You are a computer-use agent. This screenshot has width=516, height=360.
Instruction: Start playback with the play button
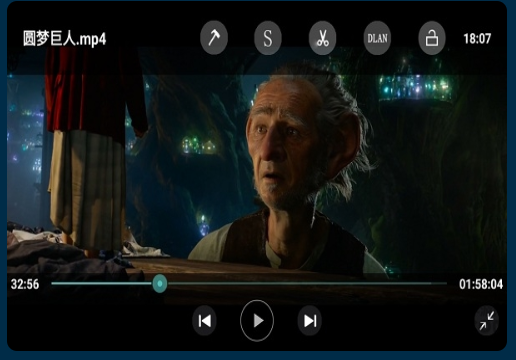(257, 321)
